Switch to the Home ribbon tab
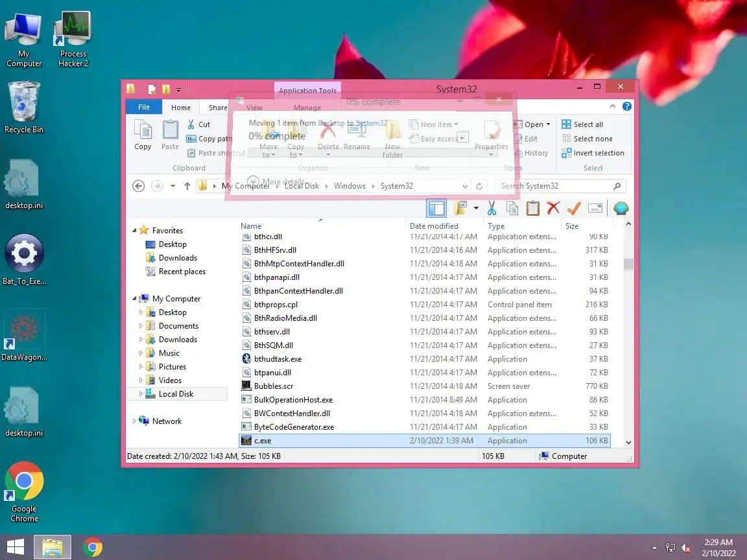The image size is (747, 560). 180,108
